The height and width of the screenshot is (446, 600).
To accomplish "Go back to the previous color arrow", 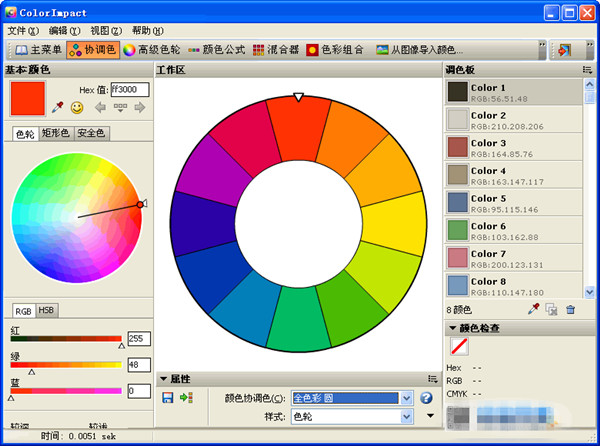I will pyautogui.click(x=101, y=107).
